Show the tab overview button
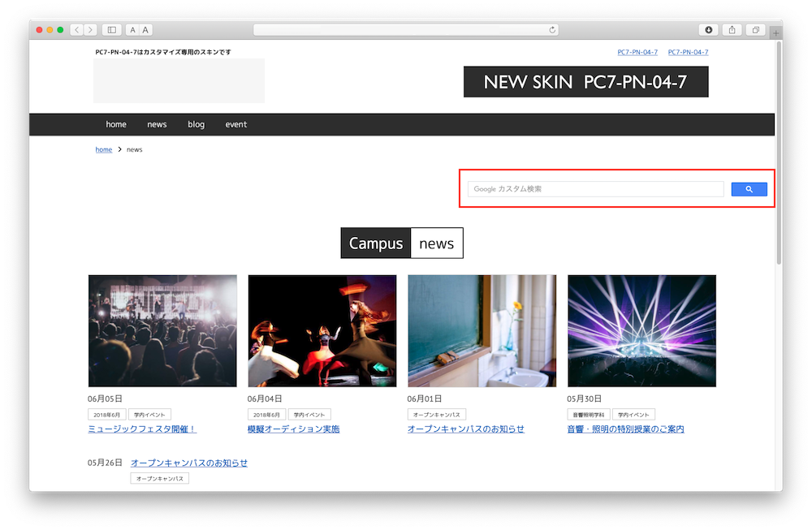 755,30
